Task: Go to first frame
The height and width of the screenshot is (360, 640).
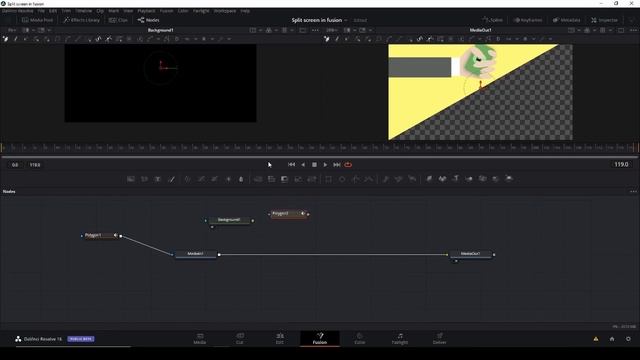Action: click(291, 165)
